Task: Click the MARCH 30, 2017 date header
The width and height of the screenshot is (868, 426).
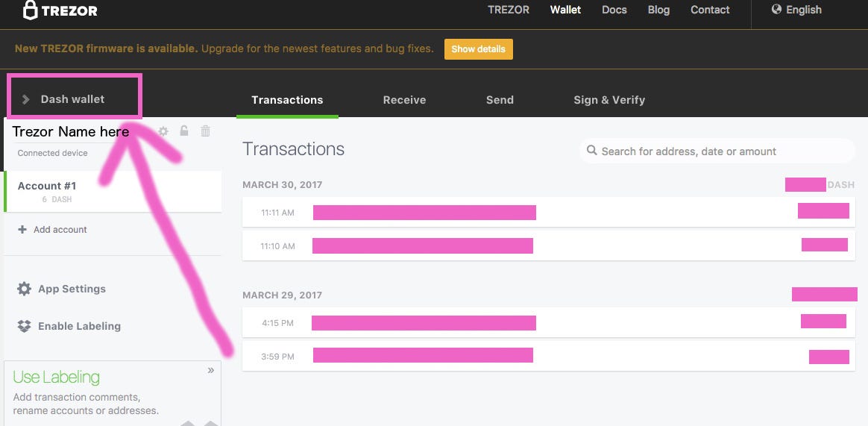Action: [283, 185]
